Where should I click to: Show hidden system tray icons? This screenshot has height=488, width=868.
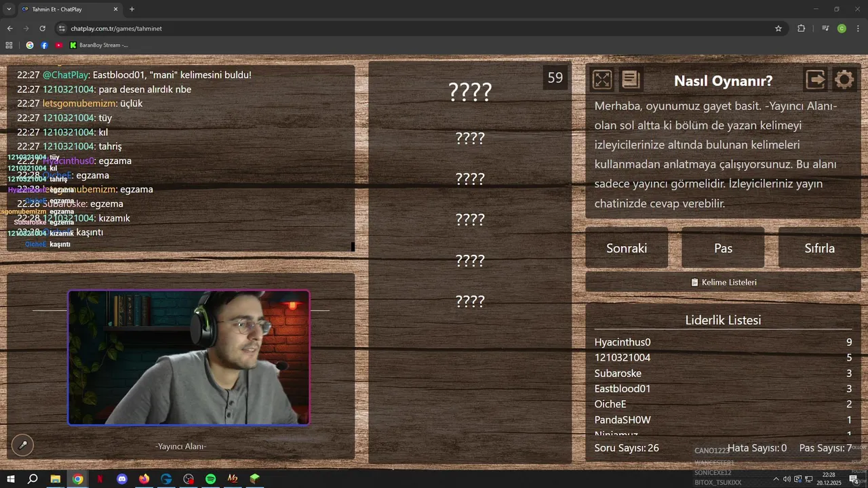(x=776, y=479)
